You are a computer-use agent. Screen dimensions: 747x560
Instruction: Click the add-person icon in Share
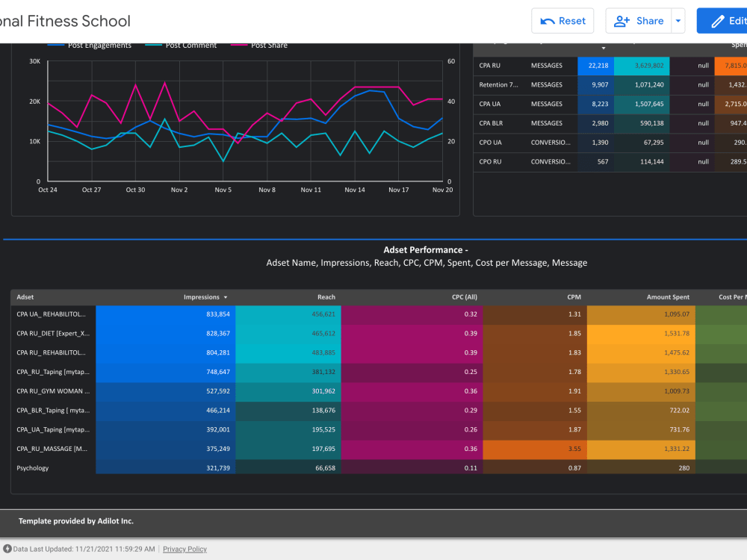coord(622,21)
